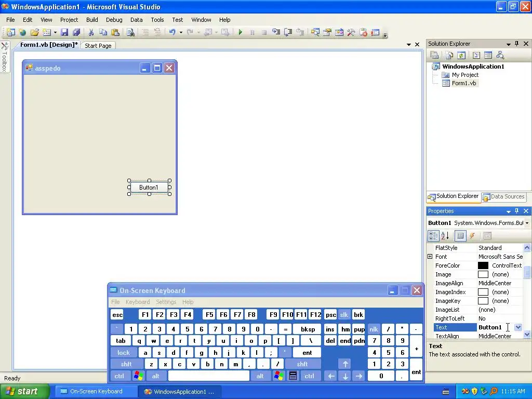Toggle the left ctrl key on keyboard
The image size is (532, 399).
click(x=119, y=376)
